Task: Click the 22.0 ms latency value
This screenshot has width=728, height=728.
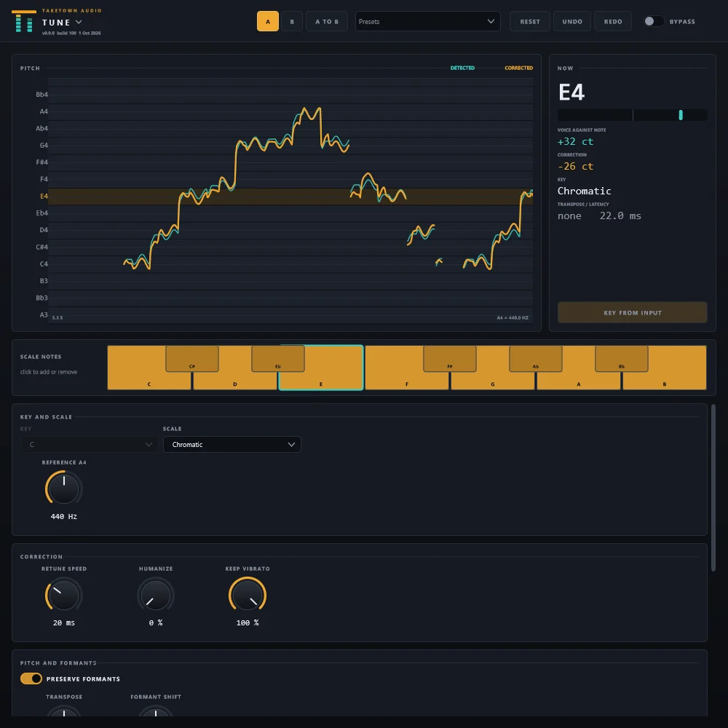Action: point(620,215)
